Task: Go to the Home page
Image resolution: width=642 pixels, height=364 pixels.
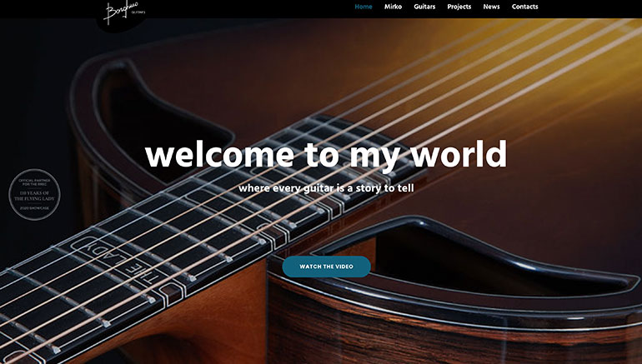Action: 364,7
